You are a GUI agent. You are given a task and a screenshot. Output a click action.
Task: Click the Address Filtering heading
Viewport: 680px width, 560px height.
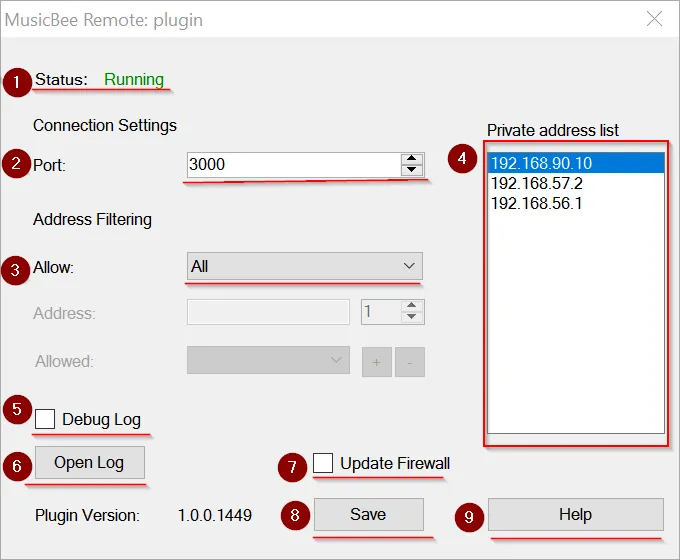92,219
